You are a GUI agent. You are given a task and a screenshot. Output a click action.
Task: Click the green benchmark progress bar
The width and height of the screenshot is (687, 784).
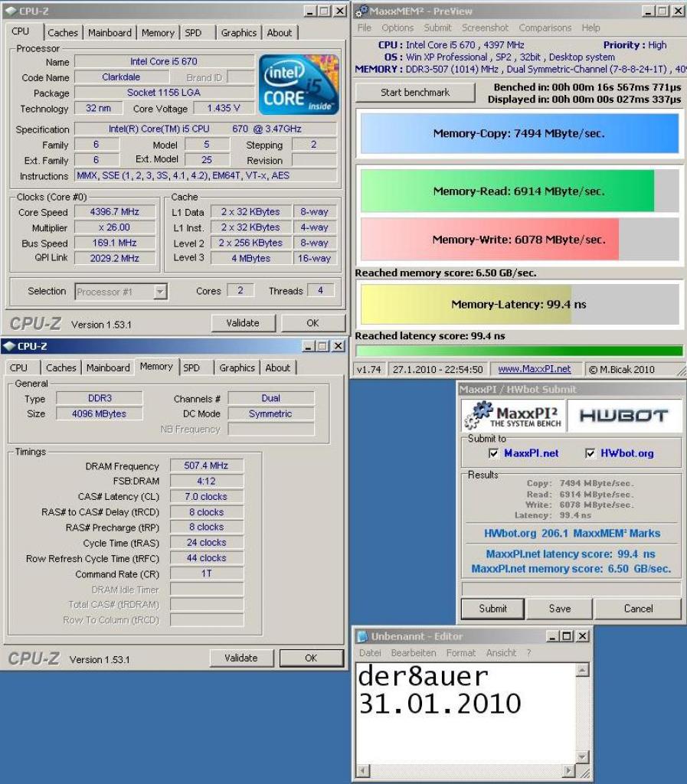pyautogui.click(x=519, y=351)
